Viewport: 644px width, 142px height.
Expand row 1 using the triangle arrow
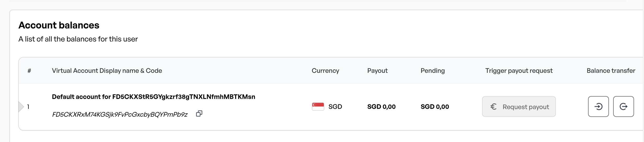[x=21, y=106]
